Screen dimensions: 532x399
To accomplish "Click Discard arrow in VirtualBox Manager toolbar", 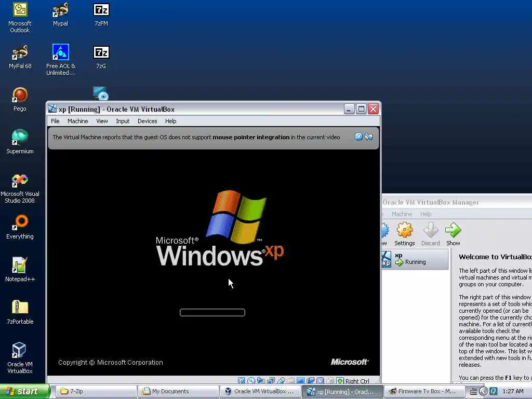I will (x=431, y=234).
